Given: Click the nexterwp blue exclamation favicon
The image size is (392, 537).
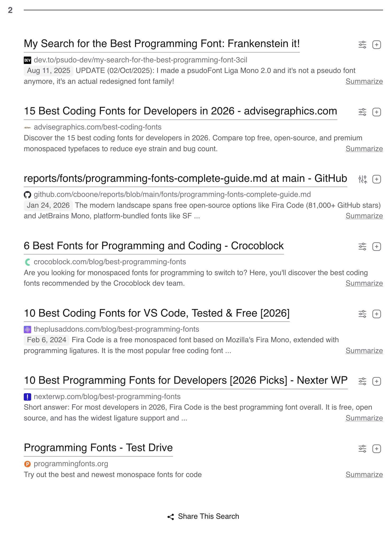Looking at the screenshot, I should click(x=27, y=397).
